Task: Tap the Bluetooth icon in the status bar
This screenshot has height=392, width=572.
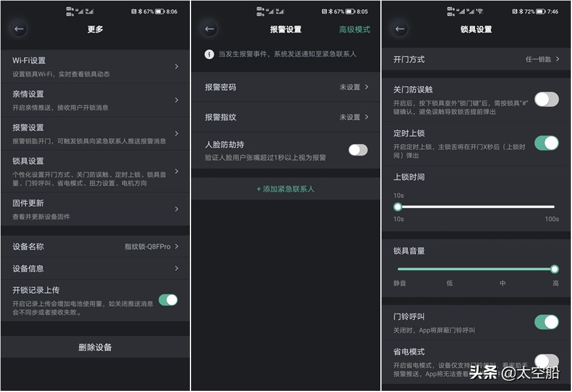Action: point(140,10)
